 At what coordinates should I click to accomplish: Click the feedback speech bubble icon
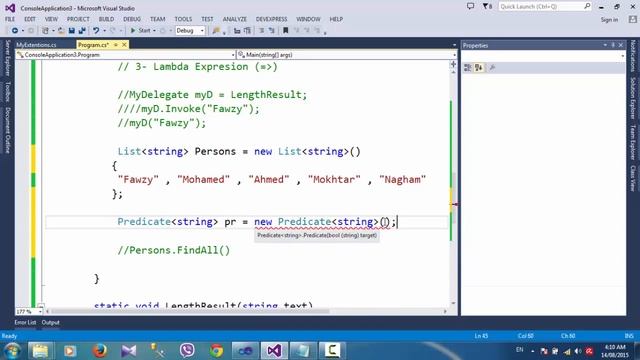coord(470,7)
